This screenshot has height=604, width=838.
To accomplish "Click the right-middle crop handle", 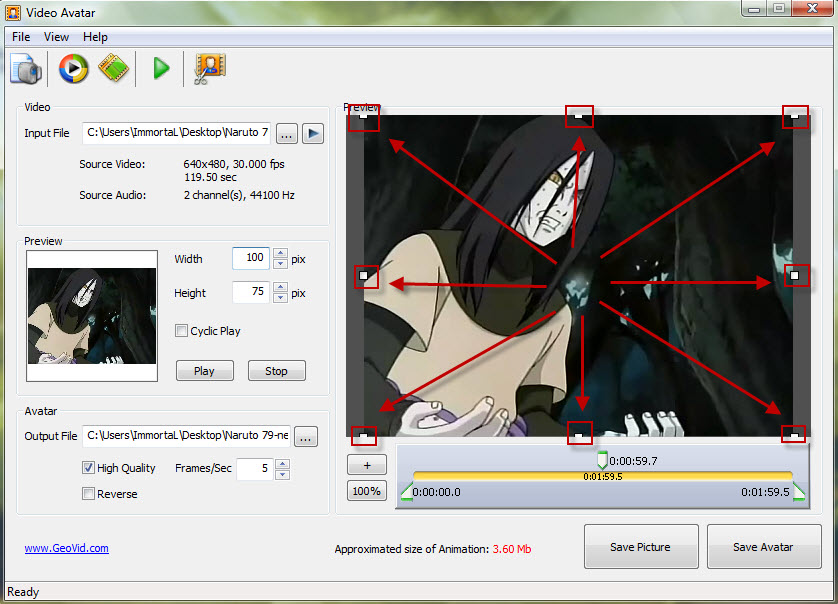I will 795,276.
